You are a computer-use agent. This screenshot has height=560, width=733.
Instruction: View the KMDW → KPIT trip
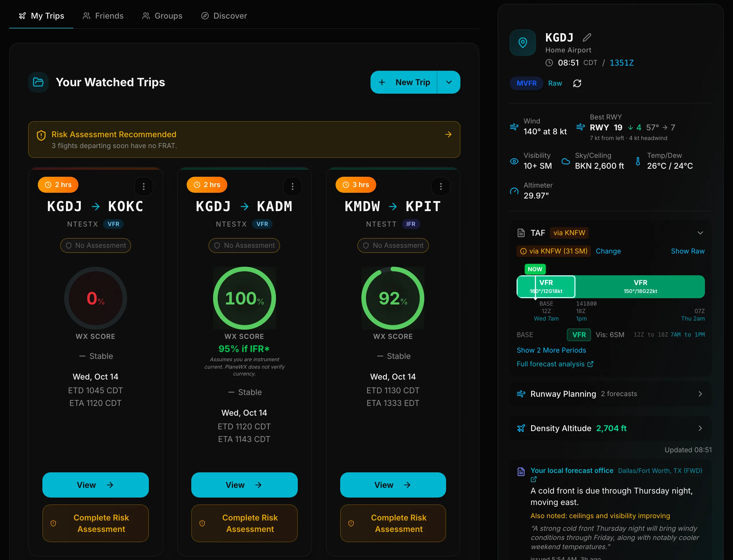[393, 485]
